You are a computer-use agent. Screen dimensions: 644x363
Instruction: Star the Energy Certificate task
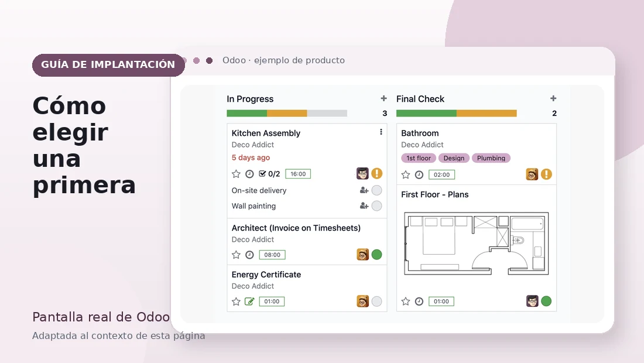tap(236, 302)
